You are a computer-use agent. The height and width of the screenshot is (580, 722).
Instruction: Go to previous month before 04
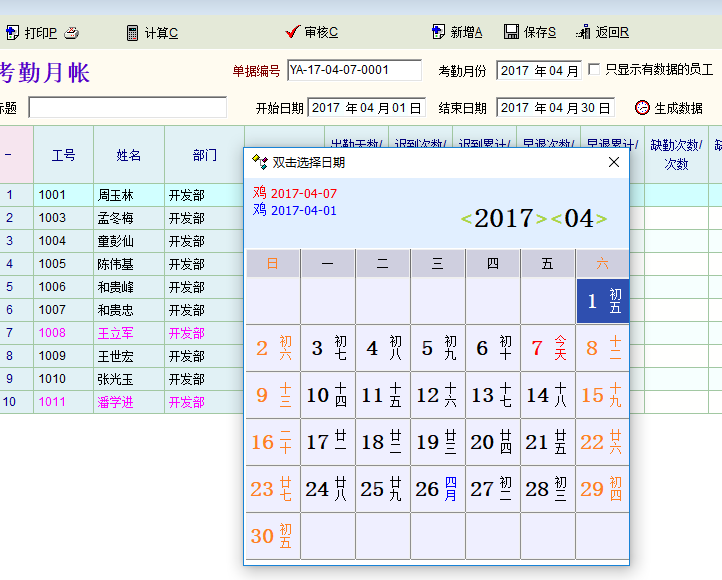click(557, 219)
